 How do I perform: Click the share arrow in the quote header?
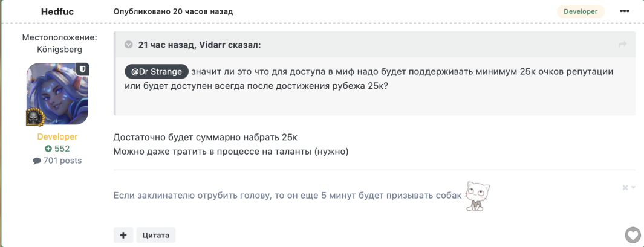click(x=623, y=44)
